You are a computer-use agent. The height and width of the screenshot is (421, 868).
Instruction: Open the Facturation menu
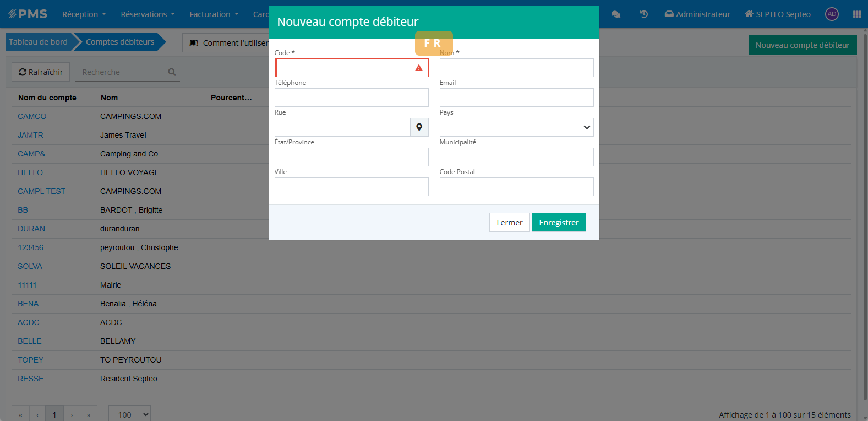pos(214,14)
